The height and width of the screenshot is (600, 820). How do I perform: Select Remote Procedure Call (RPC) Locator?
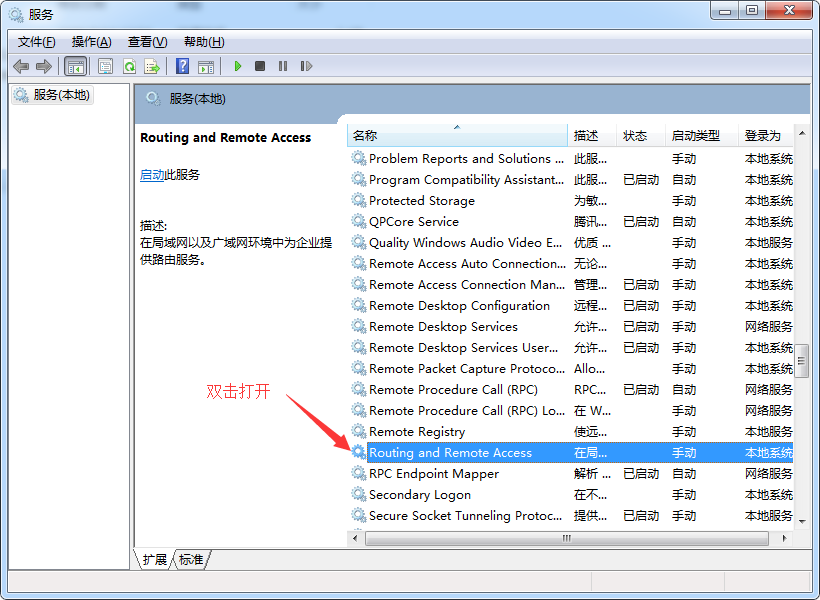571,411
